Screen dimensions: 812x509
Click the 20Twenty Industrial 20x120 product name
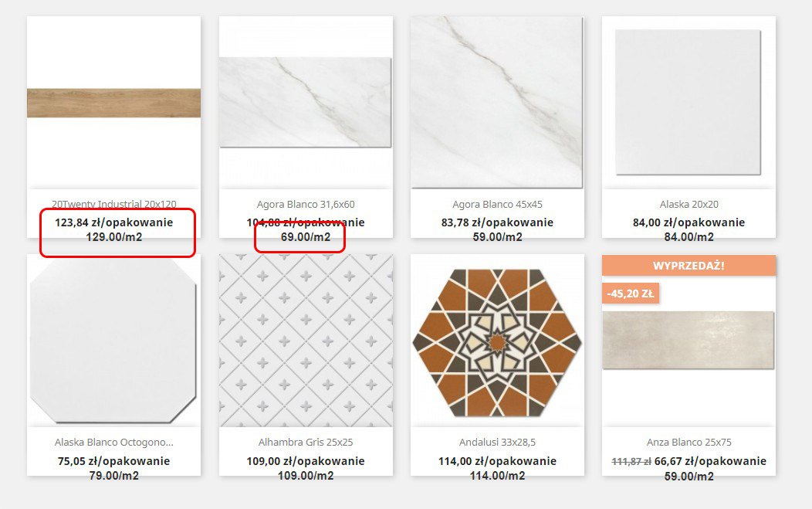[114, 204]
